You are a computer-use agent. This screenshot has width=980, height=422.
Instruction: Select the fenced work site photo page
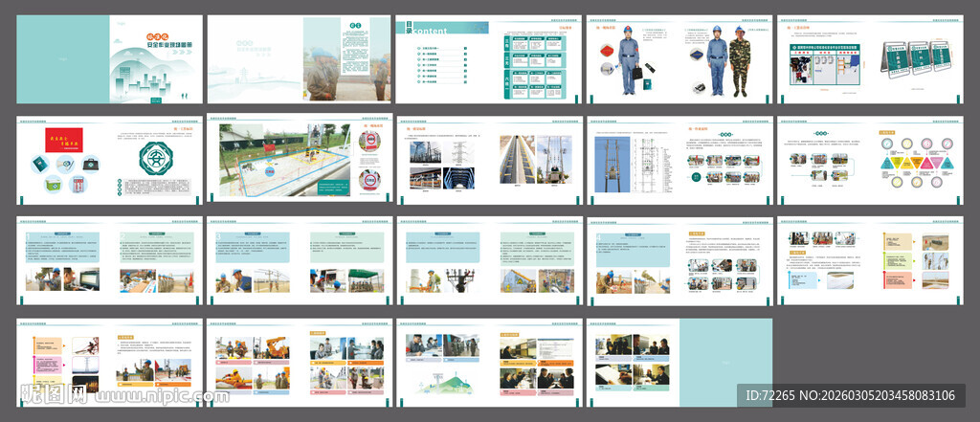(300, 158)
